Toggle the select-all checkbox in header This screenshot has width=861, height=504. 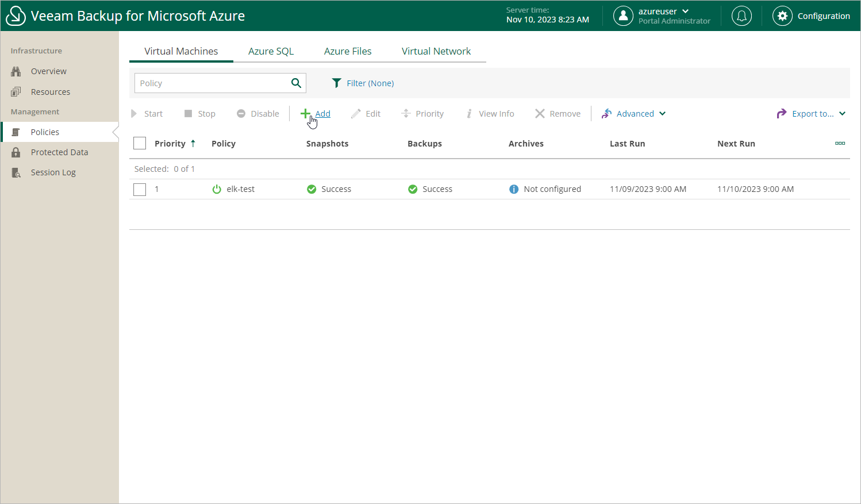(140, 143)
